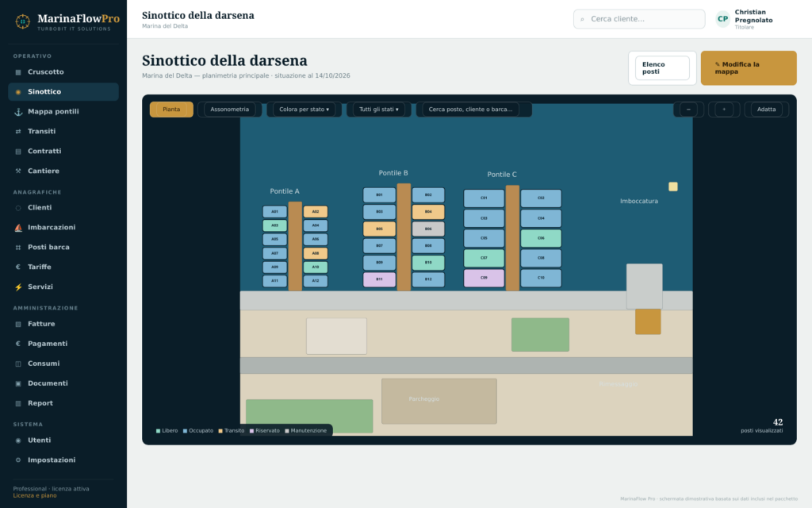Switch the map to Assonometria view
812x508 pixels.
pyautogui.click(x=229, y=110)
